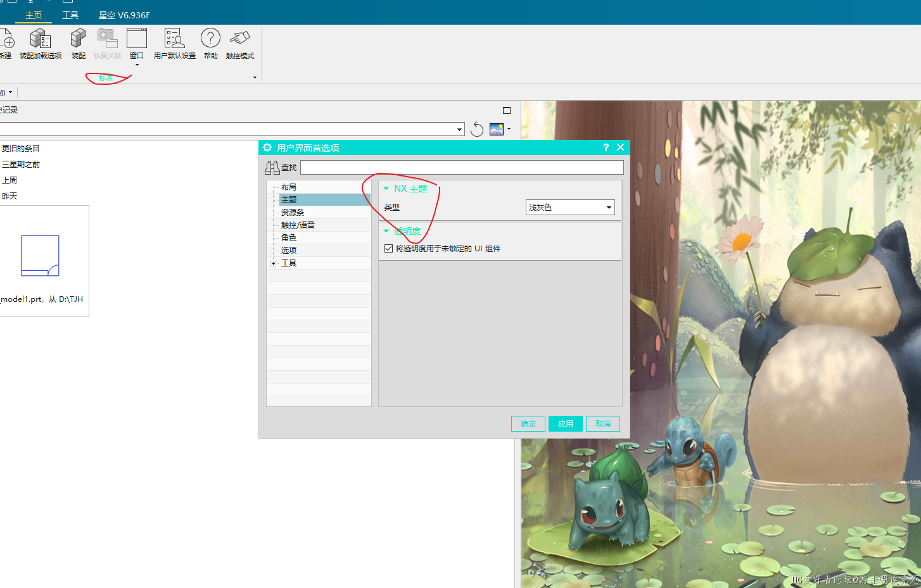
Task: Click the gear icon in dialog title
Action: (x=267, y=147)
